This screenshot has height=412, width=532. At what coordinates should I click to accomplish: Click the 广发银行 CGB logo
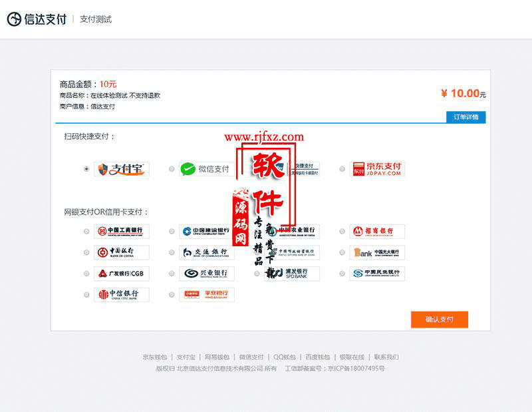(x=122, y=274)
